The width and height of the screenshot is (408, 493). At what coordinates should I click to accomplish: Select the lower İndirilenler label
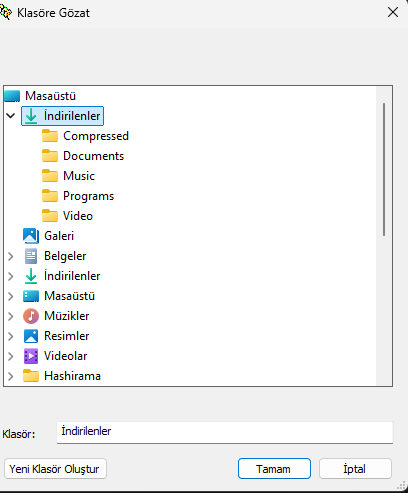(72, 276)
